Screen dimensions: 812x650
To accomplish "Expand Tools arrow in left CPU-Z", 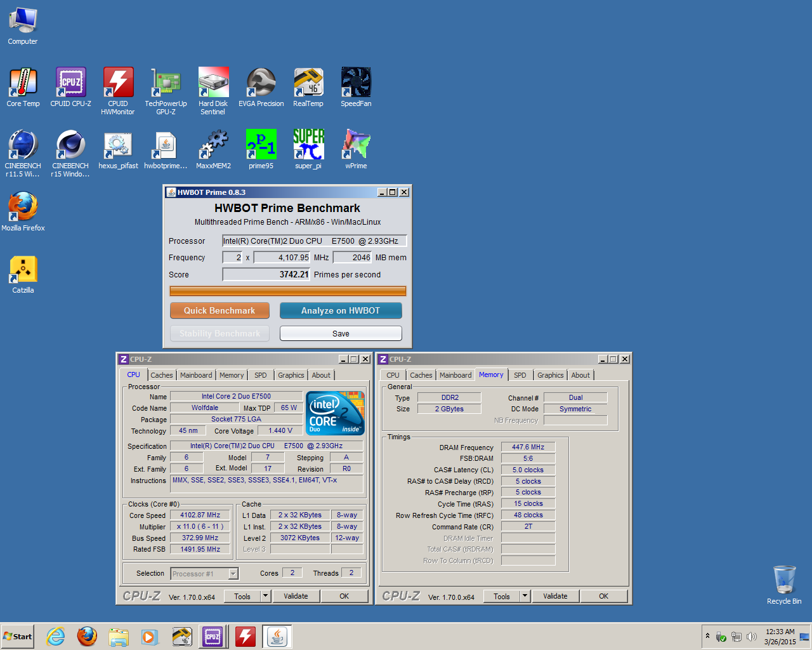I will pyautogui.click(x=266, y=596).
